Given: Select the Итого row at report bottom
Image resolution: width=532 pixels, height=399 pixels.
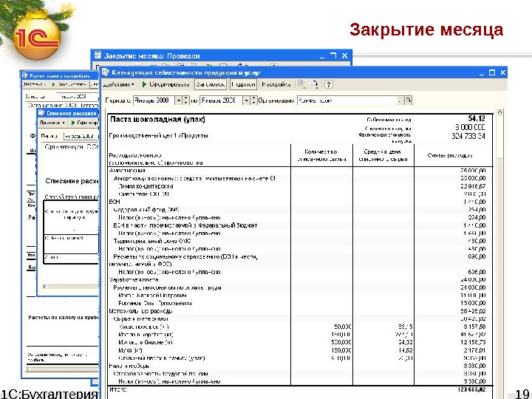Looking at the screenshot, I should click(x=300, y=390).
